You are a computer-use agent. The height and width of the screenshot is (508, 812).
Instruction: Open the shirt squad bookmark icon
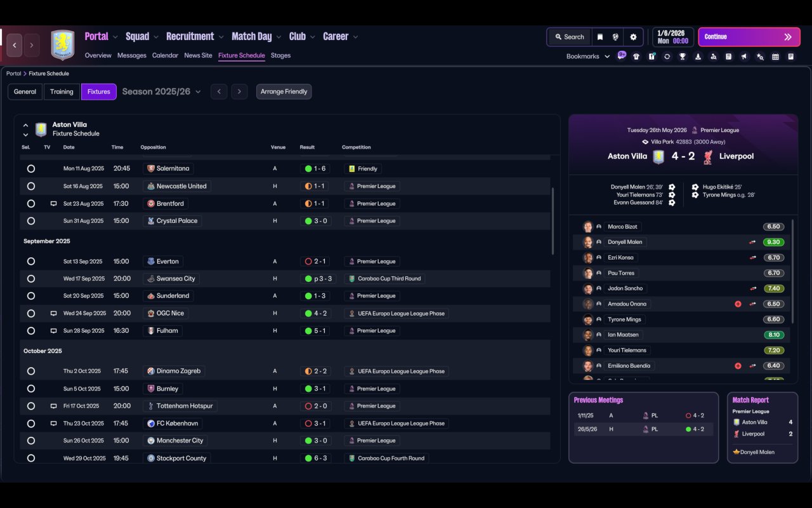click(x=636, y=57)
